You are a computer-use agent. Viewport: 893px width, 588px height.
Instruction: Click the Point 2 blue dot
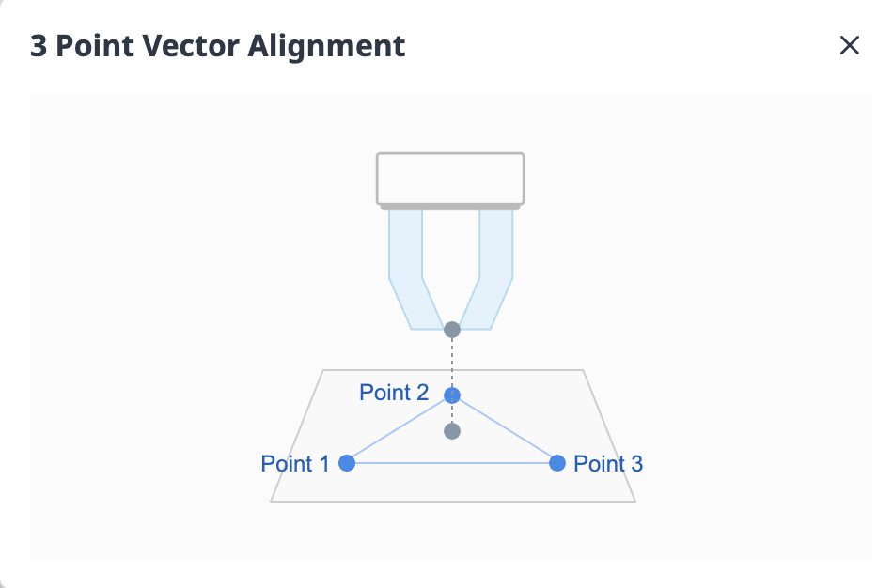452,395
